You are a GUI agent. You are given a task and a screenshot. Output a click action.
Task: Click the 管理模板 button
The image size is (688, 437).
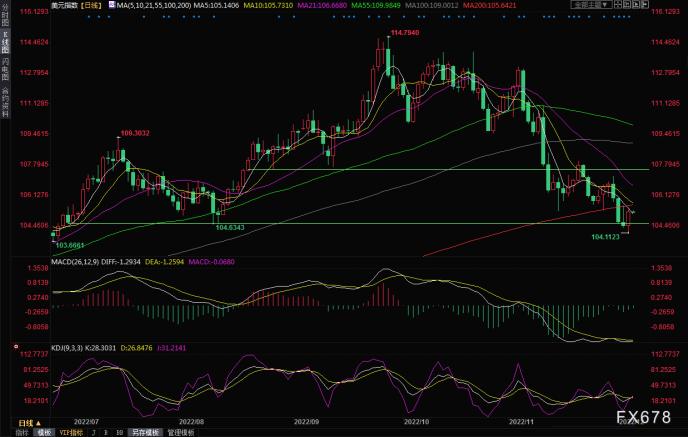[181, 433]
